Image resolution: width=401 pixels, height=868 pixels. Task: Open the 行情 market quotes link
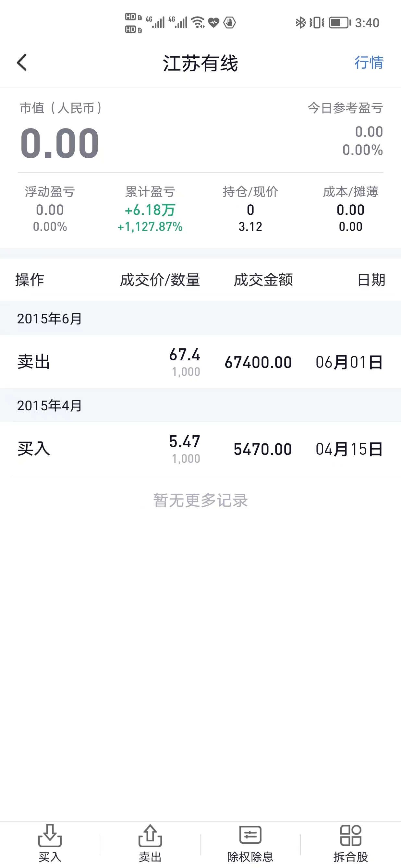click(x=369, y=63)
